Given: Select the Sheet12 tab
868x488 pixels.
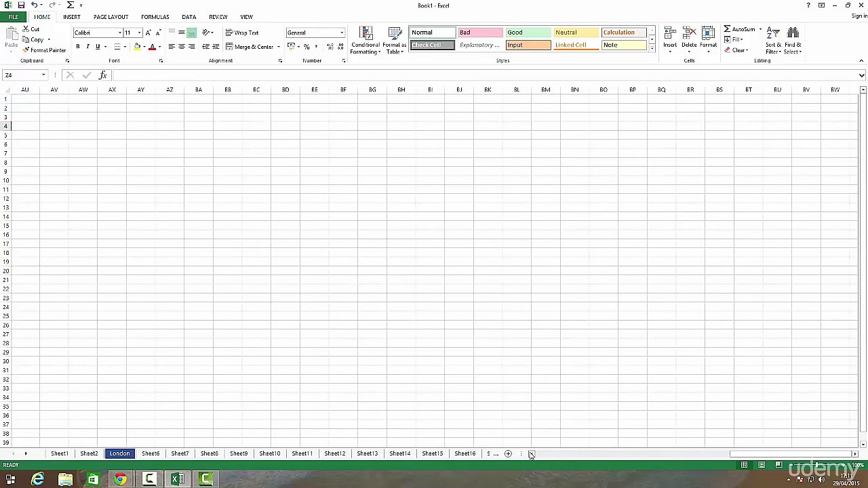Looking at the screenshot, I should 334,454.
